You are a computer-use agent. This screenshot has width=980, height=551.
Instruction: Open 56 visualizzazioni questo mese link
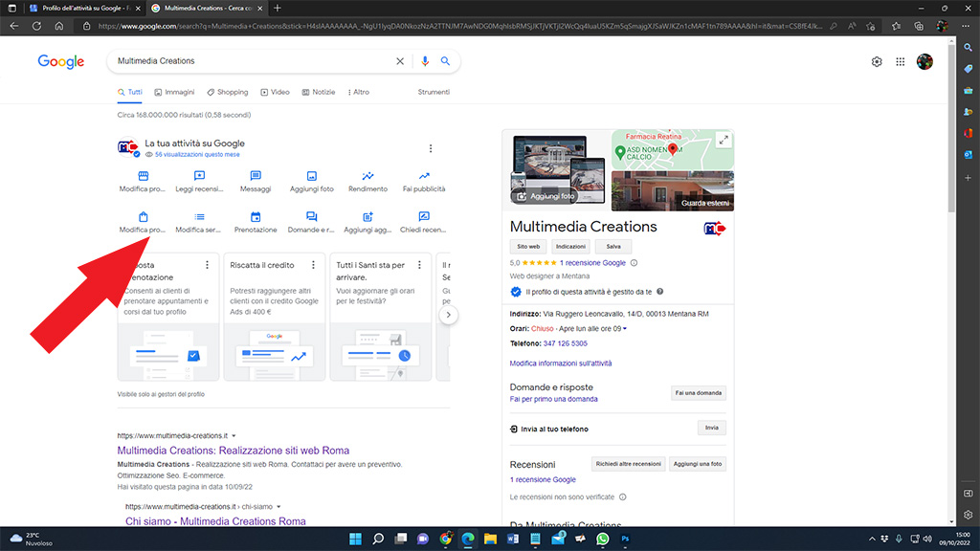(x=197, y=154)
